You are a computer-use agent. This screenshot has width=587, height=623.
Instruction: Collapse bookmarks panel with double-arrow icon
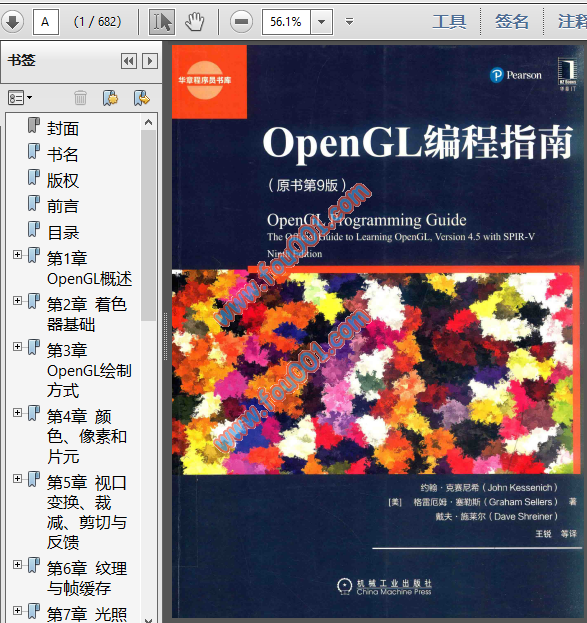click(x=129, y=61)
